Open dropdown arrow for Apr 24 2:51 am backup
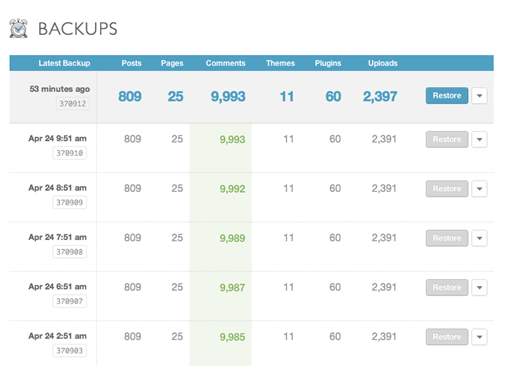 479,337
